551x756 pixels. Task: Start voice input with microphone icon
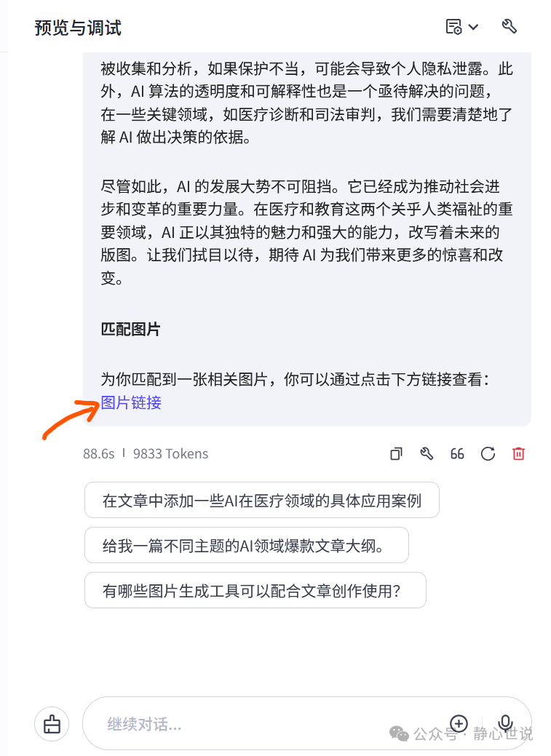[505, 723]
